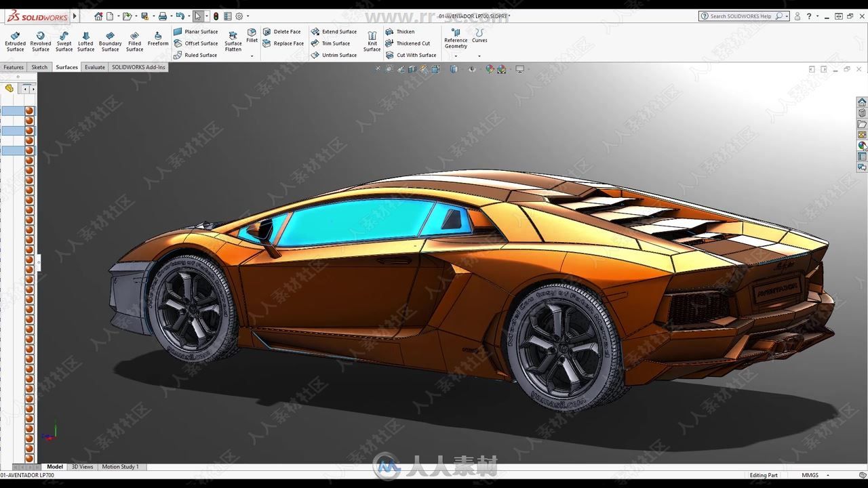Open the Curves tool

(479, 36)
